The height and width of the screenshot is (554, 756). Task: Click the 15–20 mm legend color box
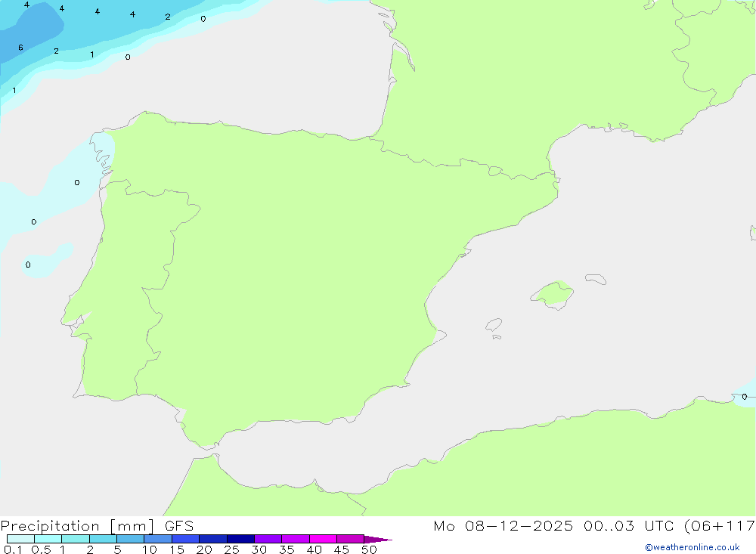point(185,539)
